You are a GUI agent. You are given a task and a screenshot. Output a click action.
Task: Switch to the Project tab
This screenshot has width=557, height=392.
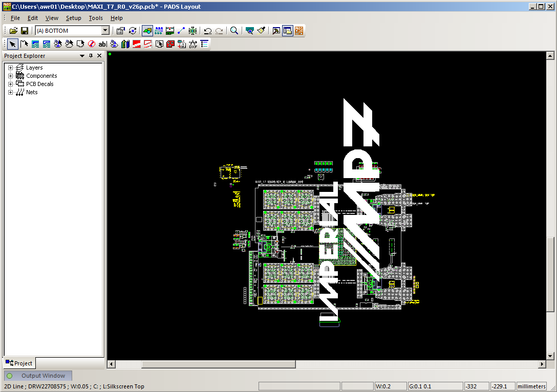(x=19, y=363)
